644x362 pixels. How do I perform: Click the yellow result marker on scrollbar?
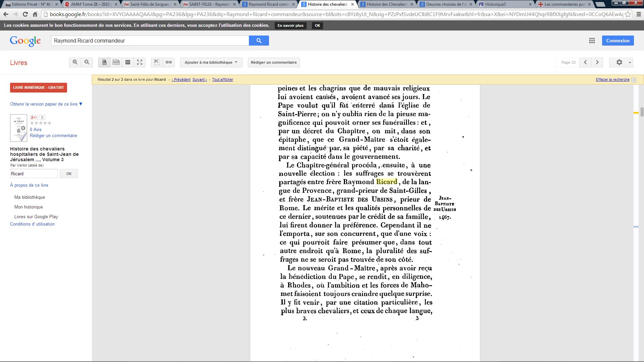[x=636, y=113]
